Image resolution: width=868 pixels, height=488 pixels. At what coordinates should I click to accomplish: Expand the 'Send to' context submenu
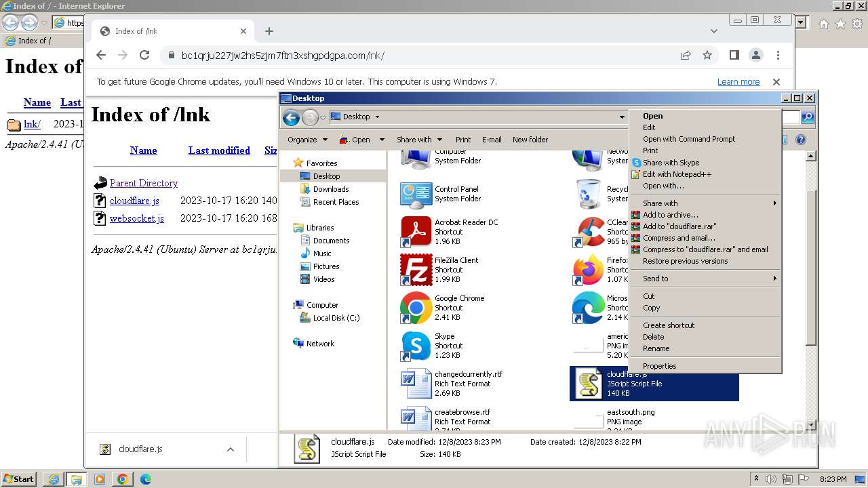pos(705,279)
